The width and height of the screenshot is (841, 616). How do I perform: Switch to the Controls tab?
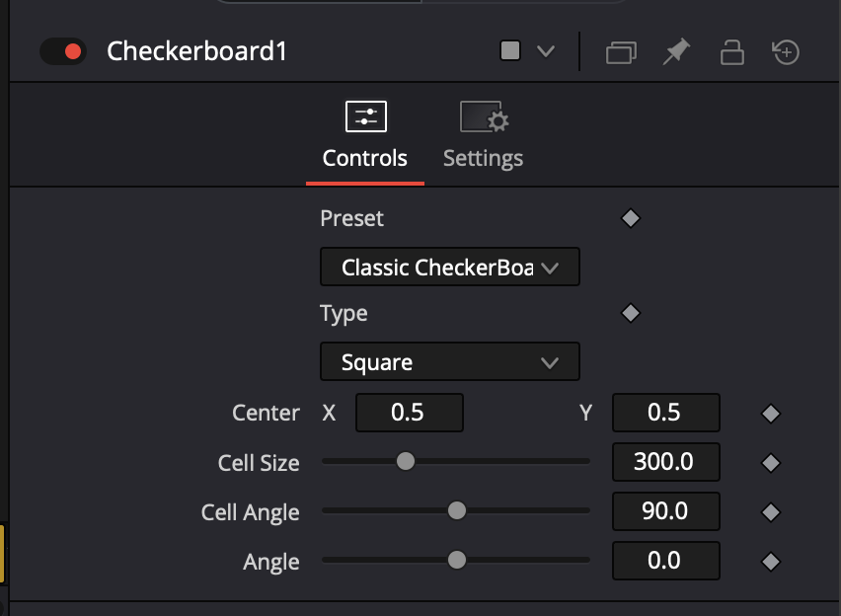click(x=365, y=137)
